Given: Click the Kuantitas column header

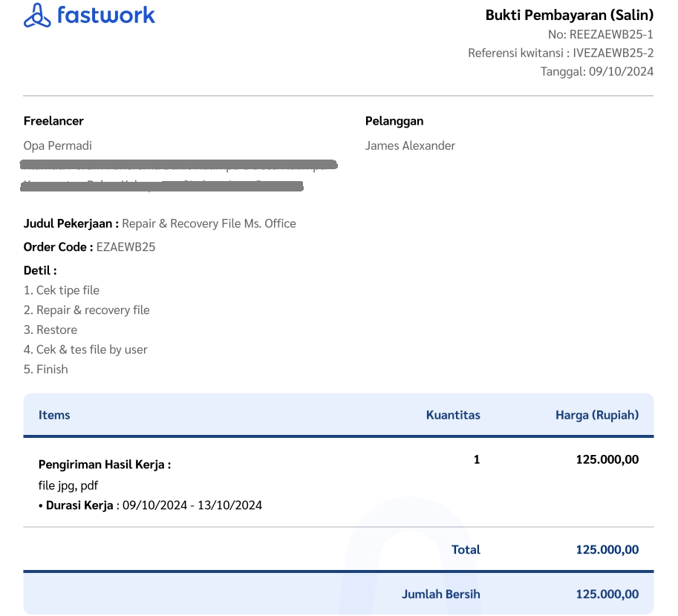Looking at the screenshot, I should 453,415.
